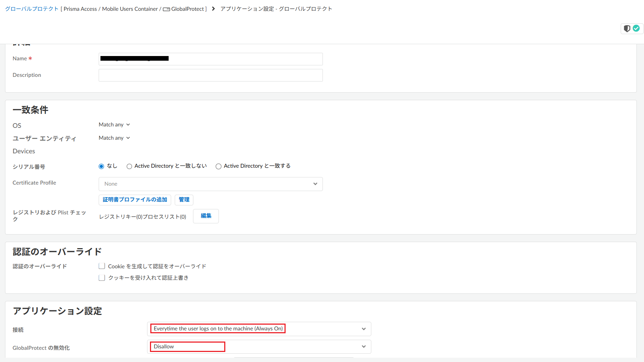Open the Certificate Profile dropdown
This screenshot has width=644, height=362.
(x=211, y=184)
